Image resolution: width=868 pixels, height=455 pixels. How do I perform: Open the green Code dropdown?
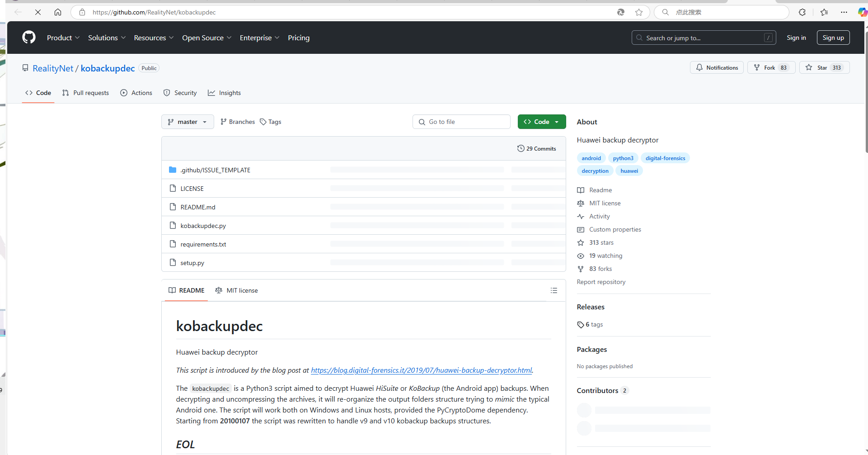click(542, 122)
